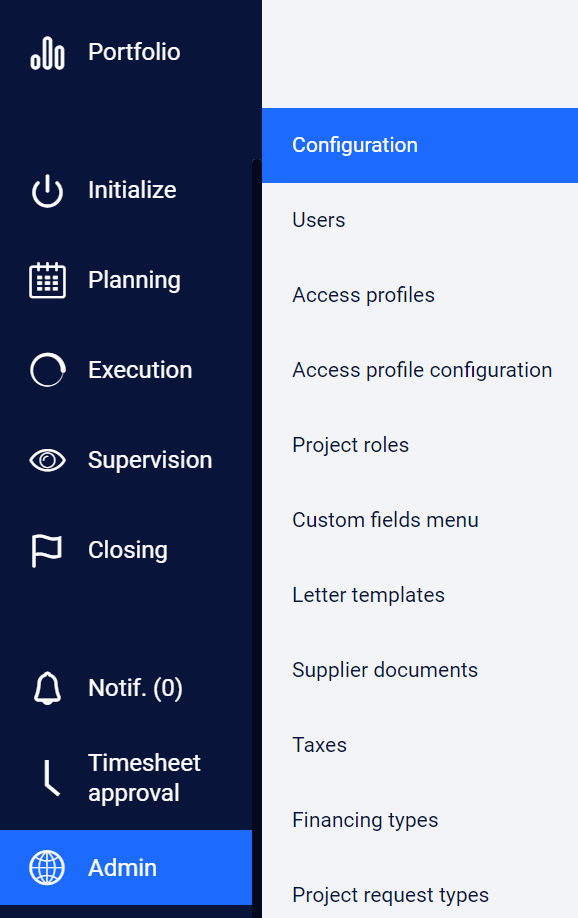
Task: Open the Project roles page
Action: [350, 445]
